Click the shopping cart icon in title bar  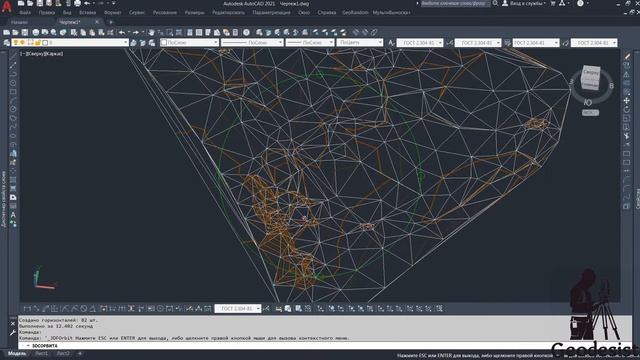pos(553,3)
